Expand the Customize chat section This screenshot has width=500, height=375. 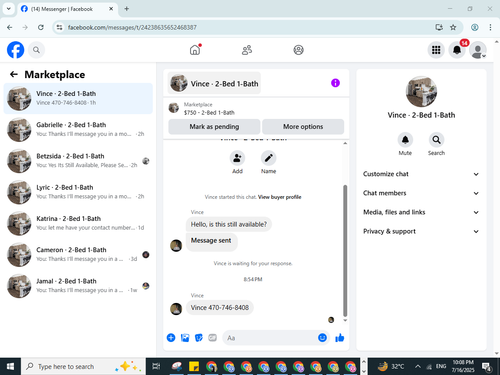421,174
